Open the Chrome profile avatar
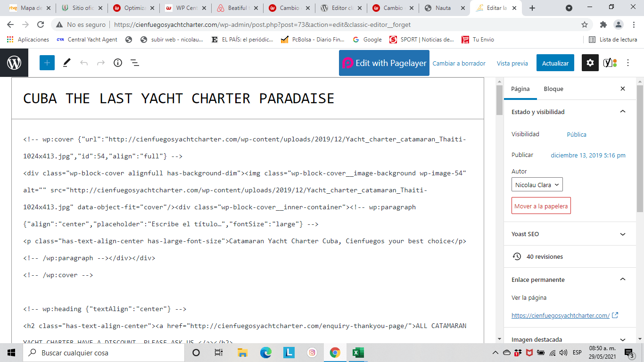Viewport: 644px width, 362px height. click(618, 25)
